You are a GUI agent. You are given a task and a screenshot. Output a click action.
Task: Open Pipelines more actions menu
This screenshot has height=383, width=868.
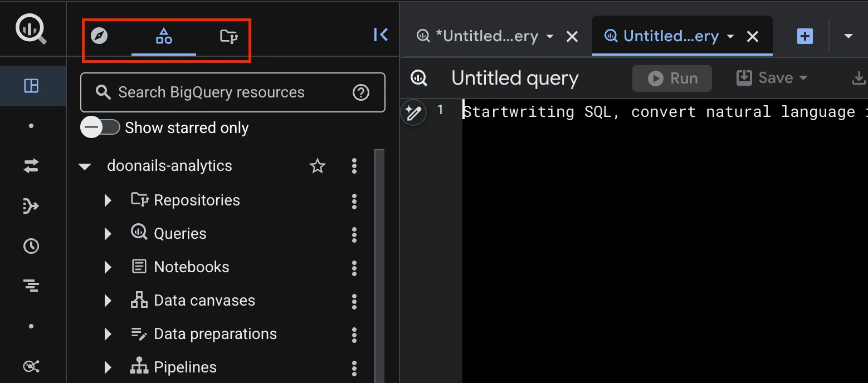click(354, 368)
